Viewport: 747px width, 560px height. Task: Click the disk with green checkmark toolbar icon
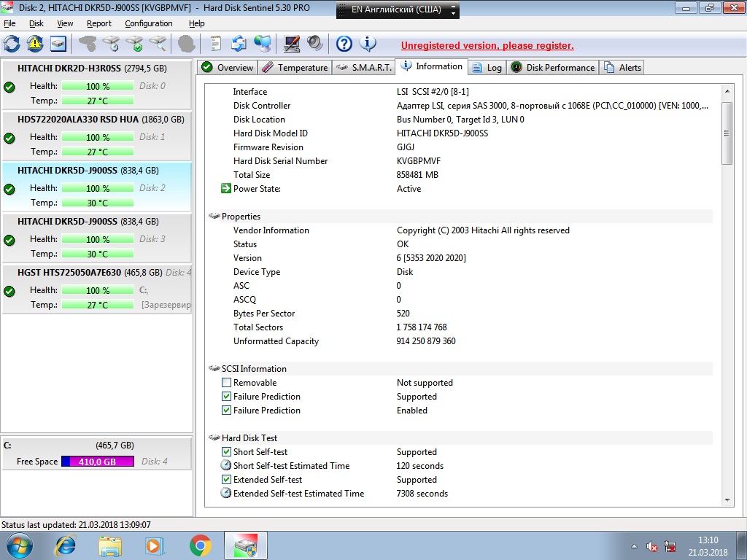coord(134,44)
